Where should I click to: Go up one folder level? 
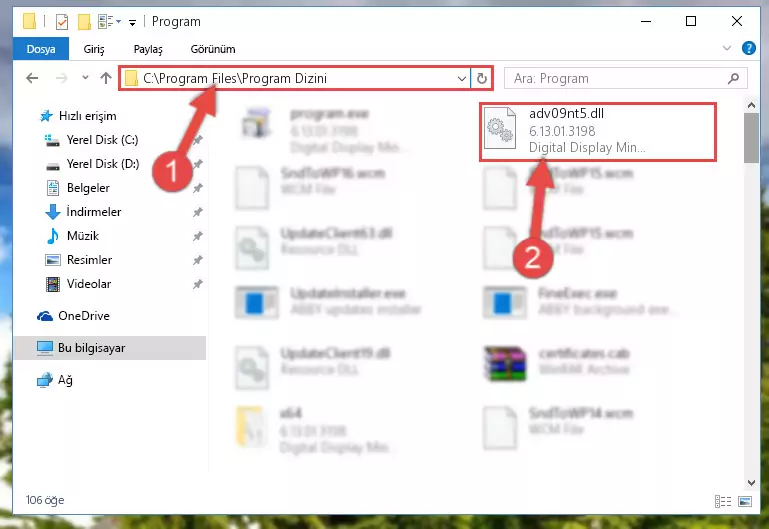[x=106, y=78]
